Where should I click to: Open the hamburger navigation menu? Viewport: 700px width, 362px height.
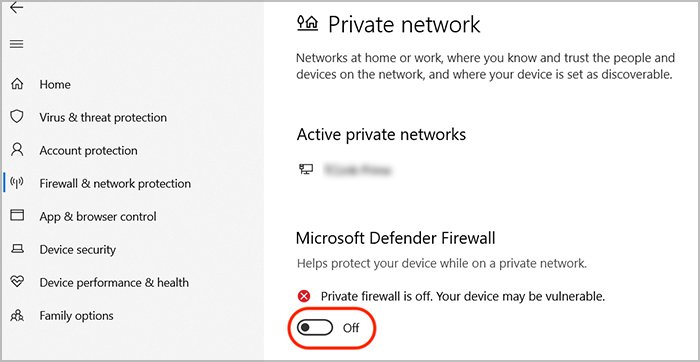point(17,44)
